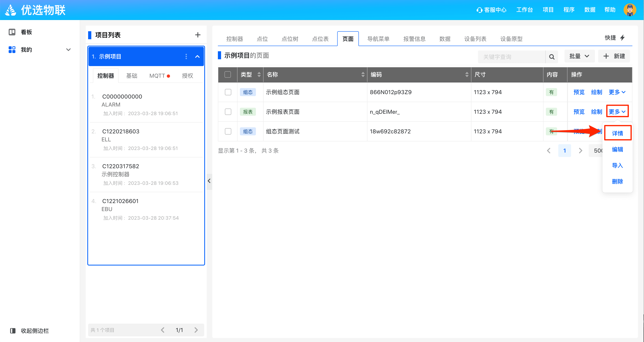Viewport: 644px width, 342px height.
Task: Click 预览 for 示例报表页面
Action: pyautogui.click(x=579, y=112)
